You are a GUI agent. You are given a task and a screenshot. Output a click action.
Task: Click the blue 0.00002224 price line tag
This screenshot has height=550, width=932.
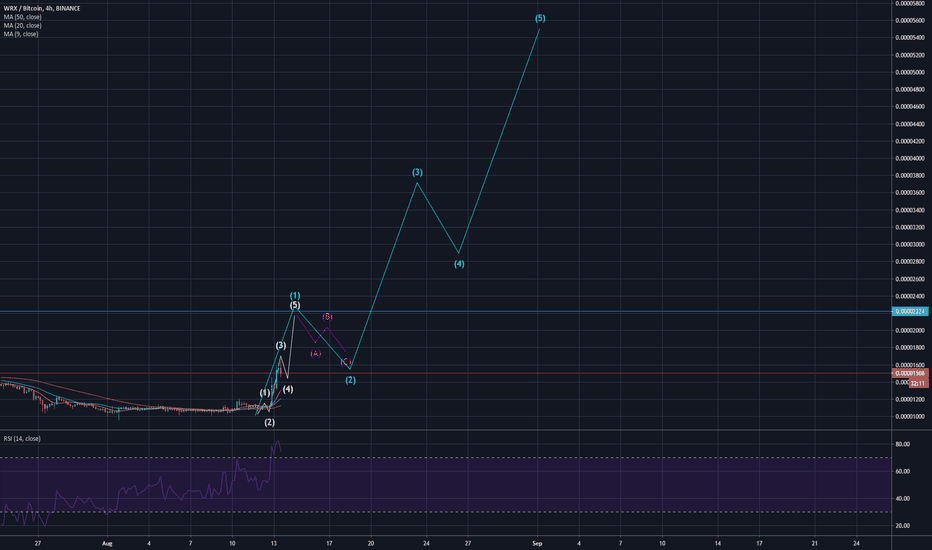pos(910,312)
